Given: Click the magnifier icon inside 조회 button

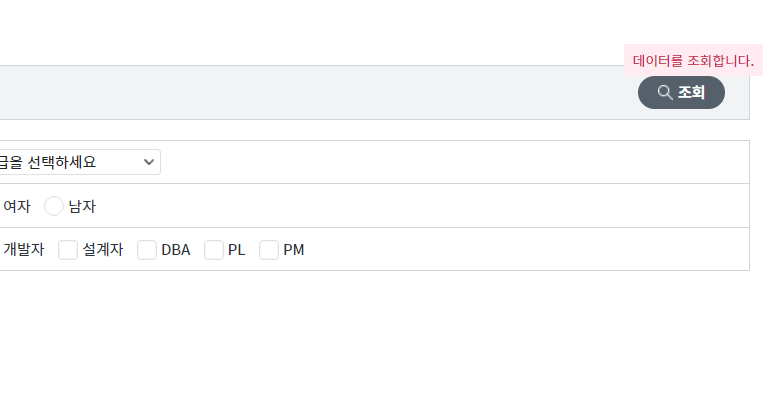Looking at the screenshot, I should 664,92.
